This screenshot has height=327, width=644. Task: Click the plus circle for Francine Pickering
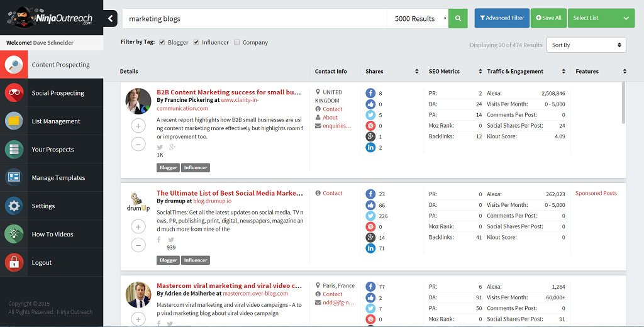click(x=138, y=126)
